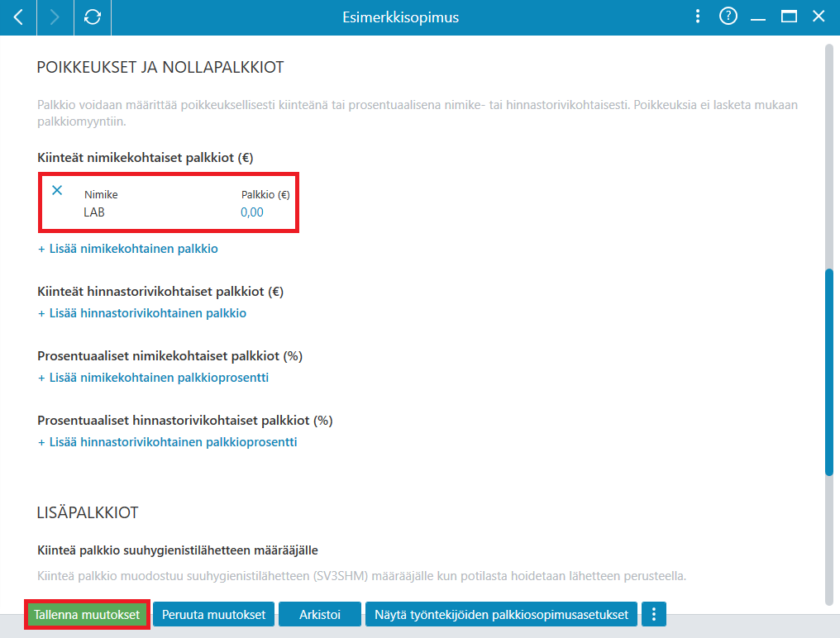Save changes with Tallenna muutokset
Image resolution: width=840 pixels, height=638 pixels.
[87, 614]
